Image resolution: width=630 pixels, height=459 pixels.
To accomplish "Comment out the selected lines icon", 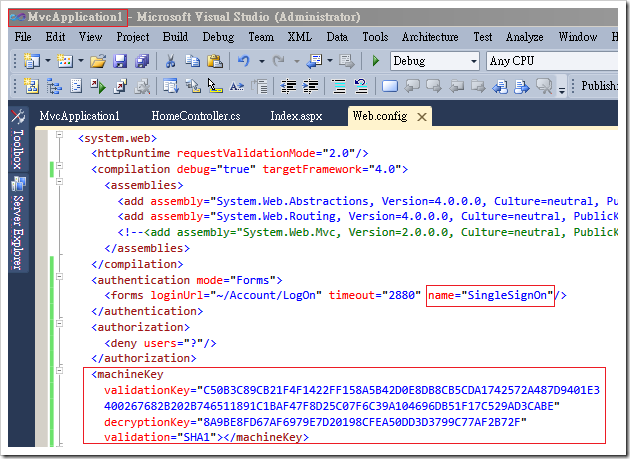I will pos(339,86).
